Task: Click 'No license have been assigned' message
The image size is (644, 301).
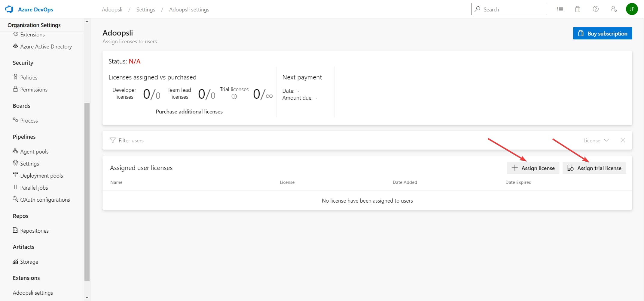Action: (x=367, y=201)
